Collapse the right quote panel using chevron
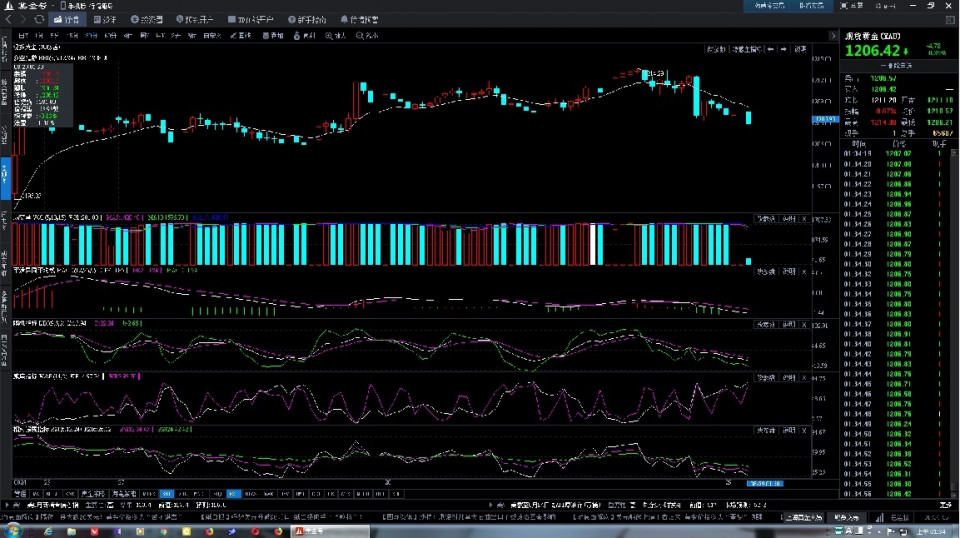The image size is (960, 538). click(x=831, y=35)
